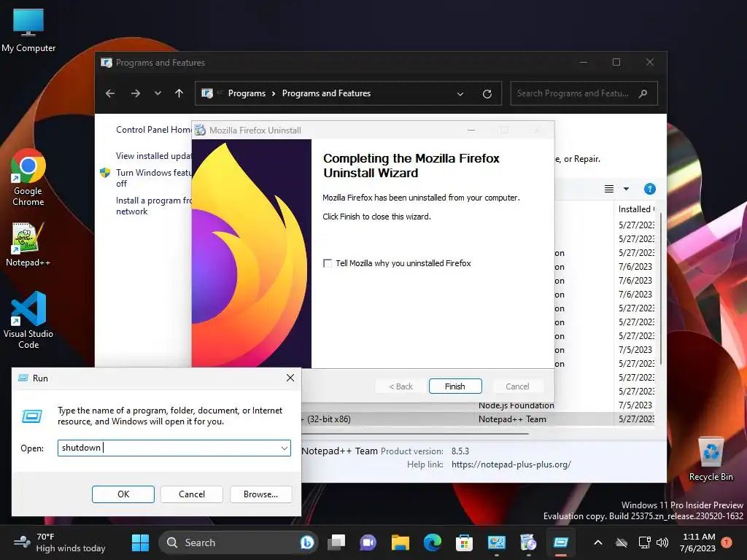Open the Visual Studio Code desktop shortcut
The width and height of the screenshot is (747, 560).
pyautogui.click(x=28, y=320)
